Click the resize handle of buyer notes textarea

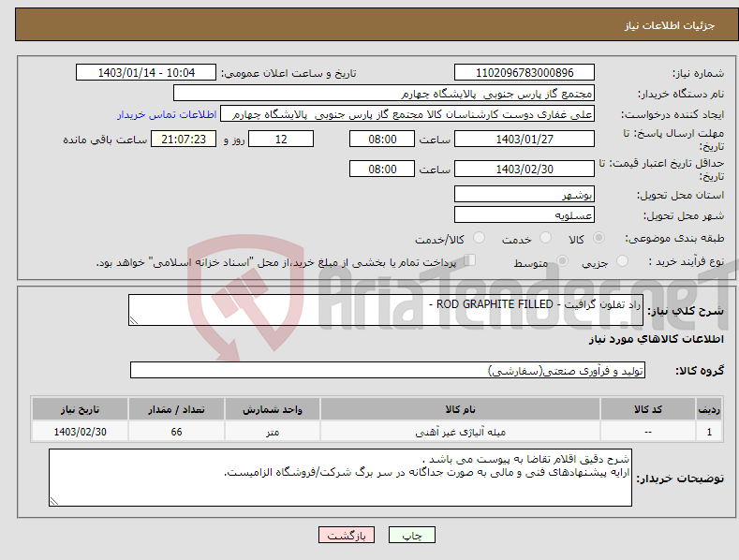pyautogui.click(x=54, y=501)
